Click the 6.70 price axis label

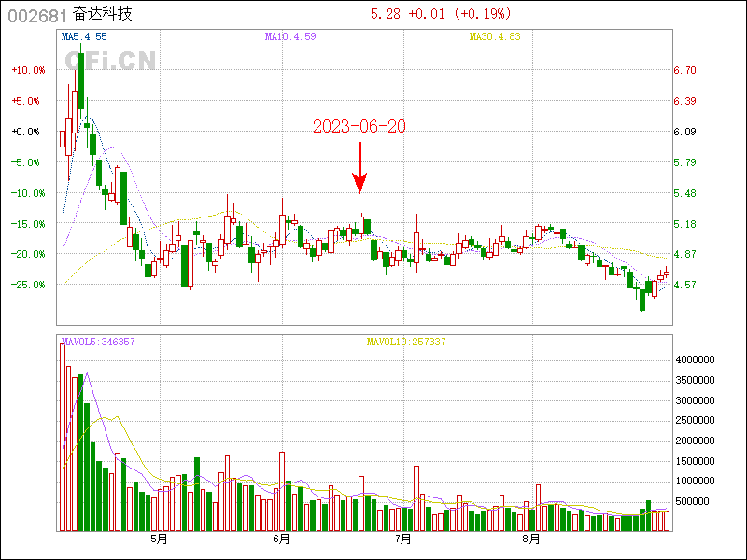[x=685, y=70]
